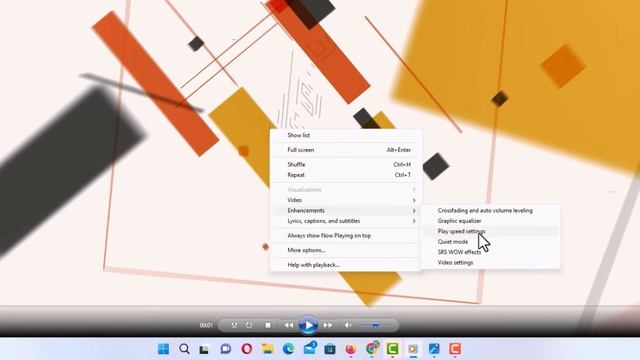Screen dimensions: 640x360
Task: Launch Firefox from taskbar
Action: (351, 349)
